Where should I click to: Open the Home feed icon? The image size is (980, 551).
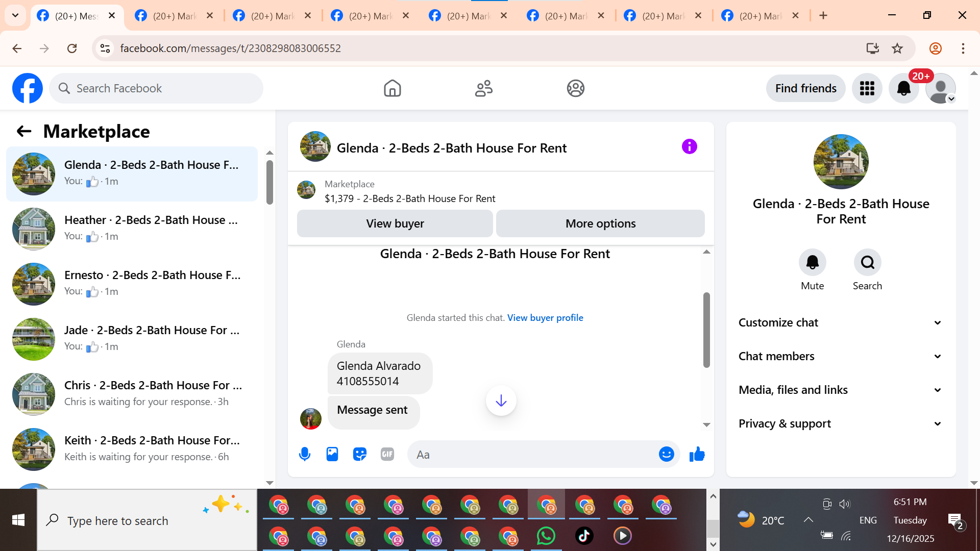click(392, 88)
